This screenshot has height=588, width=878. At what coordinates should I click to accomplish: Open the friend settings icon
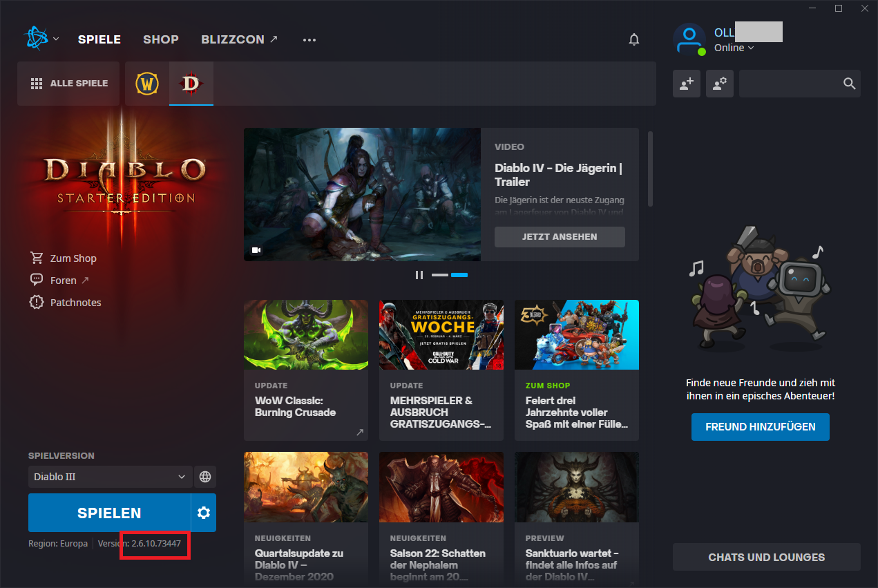coord(720,84)
